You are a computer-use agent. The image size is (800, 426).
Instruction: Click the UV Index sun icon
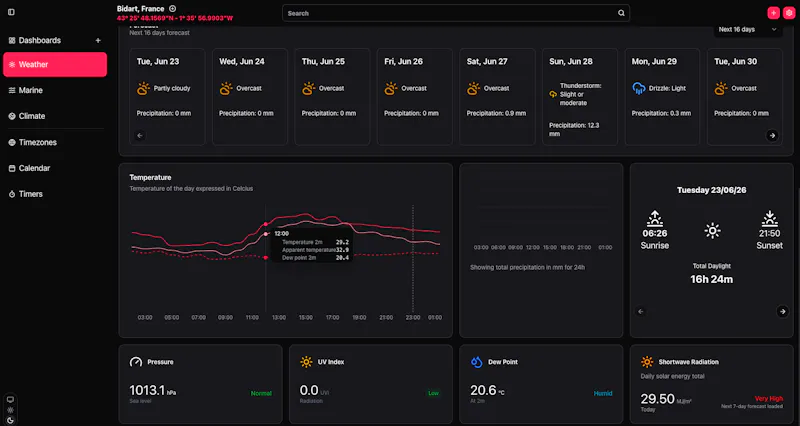click(306, 362)
